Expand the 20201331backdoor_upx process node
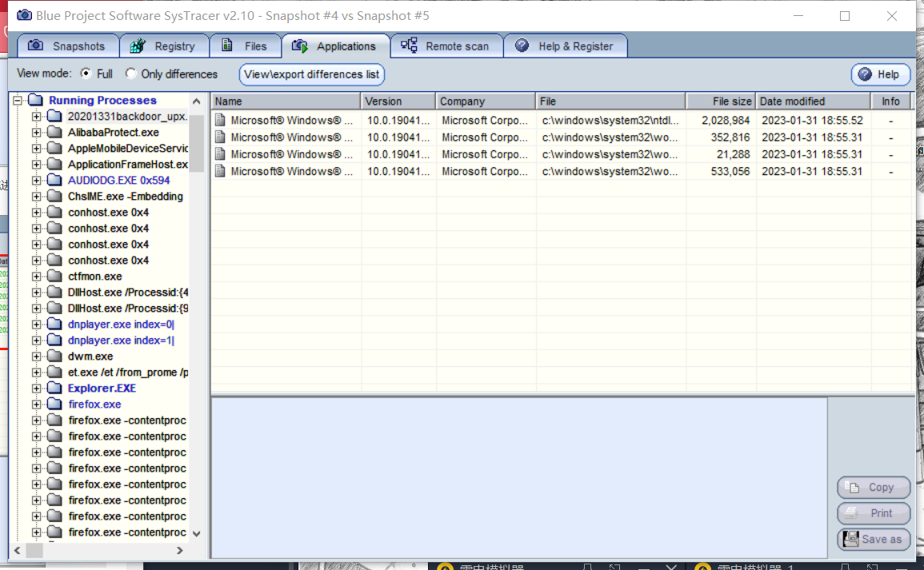Image resolution: width=924 pixels, height=570 pixels. 37,116
